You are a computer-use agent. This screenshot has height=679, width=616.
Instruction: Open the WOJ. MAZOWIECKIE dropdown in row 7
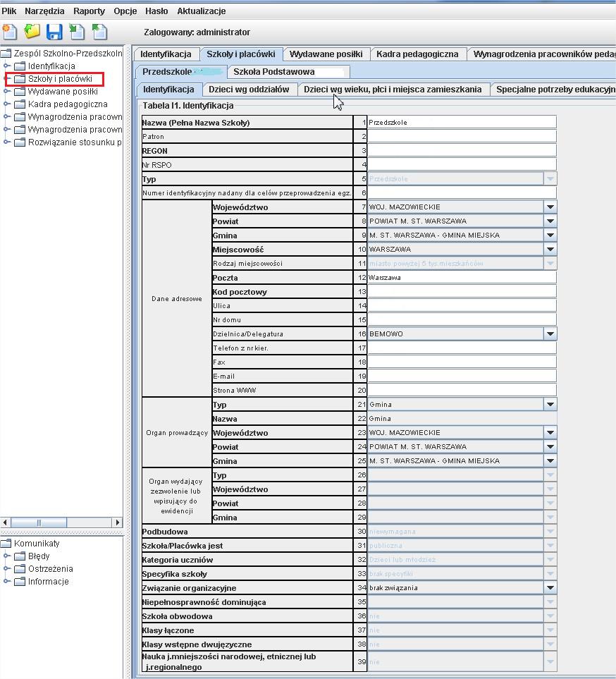tap(550, 207)
